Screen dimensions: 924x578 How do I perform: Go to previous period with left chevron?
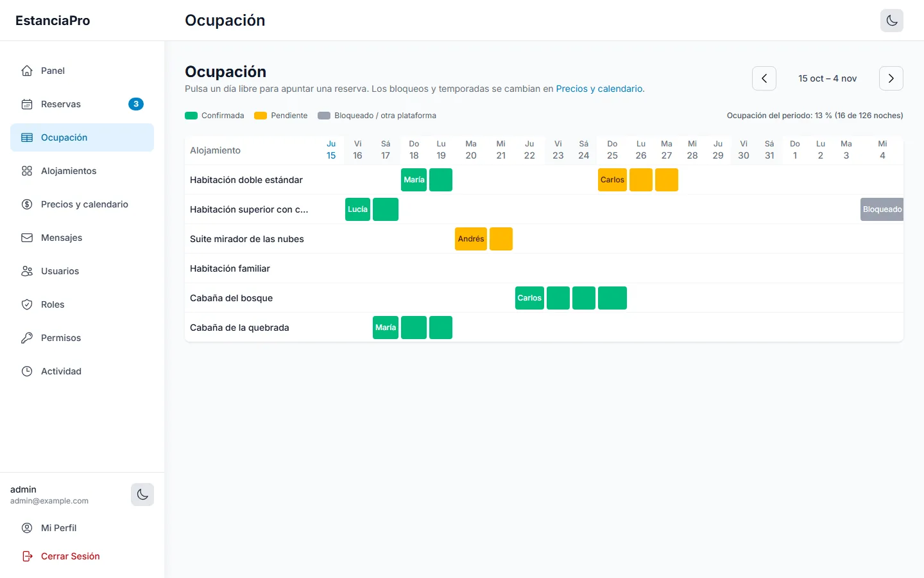click(x=764, y=78)
